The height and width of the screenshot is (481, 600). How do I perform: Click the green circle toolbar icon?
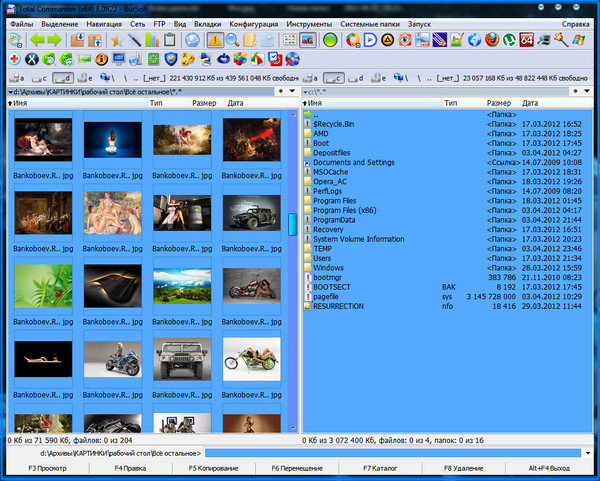pos(330,41)
